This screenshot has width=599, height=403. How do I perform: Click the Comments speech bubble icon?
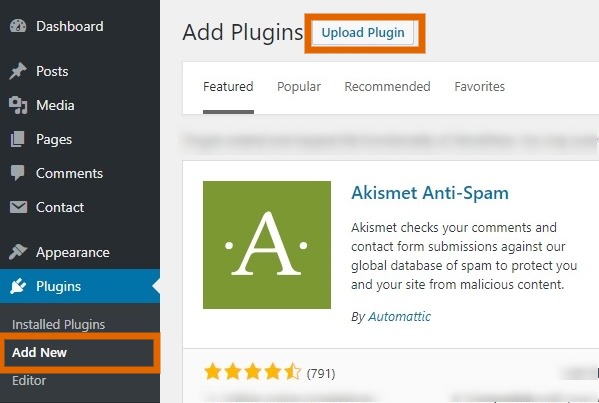(18, 173)
